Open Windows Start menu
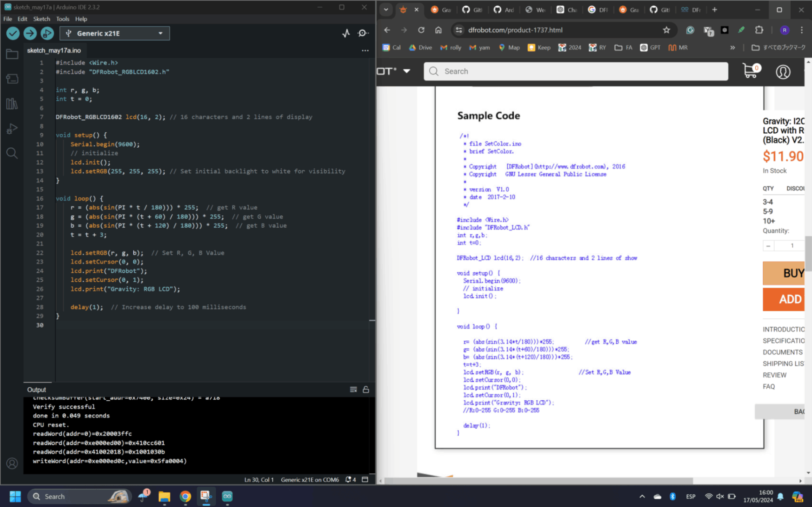 click(x=15, y=496)
